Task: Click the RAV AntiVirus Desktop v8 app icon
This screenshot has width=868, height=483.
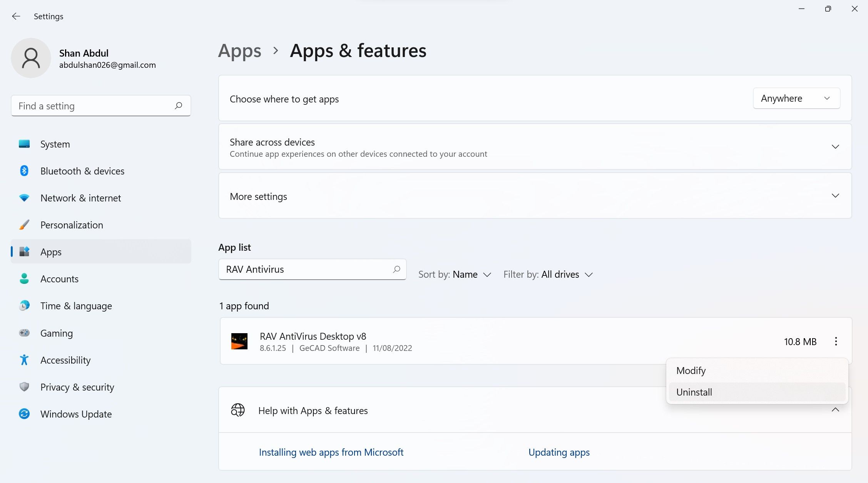Action: coord(239,341)
